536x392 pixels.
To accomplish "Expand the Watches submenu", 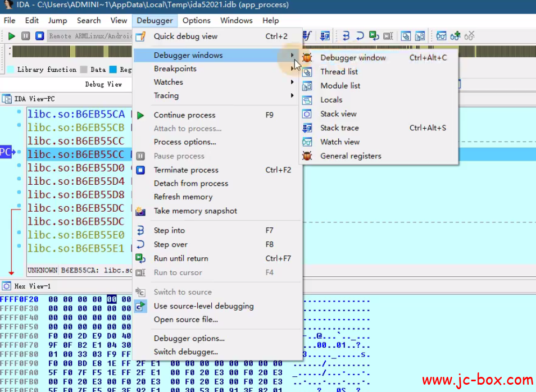I will [x=169, y=82].
